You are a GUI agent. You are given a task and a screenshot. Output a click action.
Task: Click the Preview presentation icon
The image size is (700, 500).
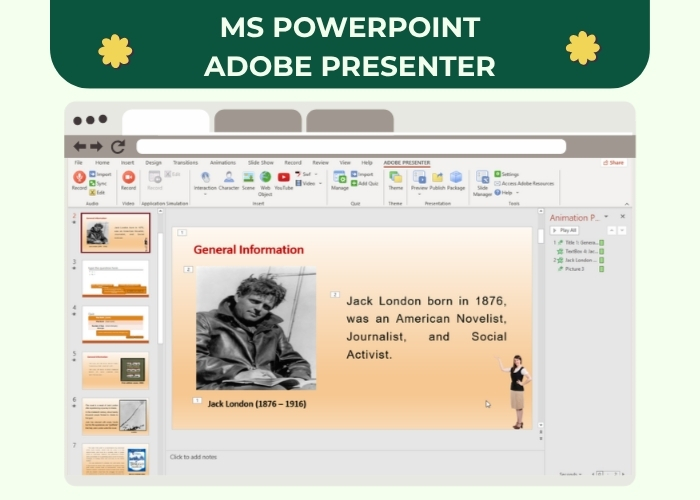pos(419,177)
